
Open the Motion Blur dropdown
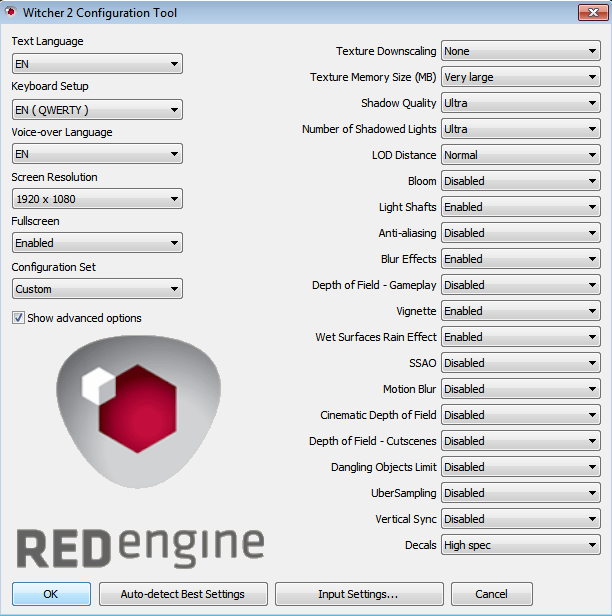(x=521, y=389)
